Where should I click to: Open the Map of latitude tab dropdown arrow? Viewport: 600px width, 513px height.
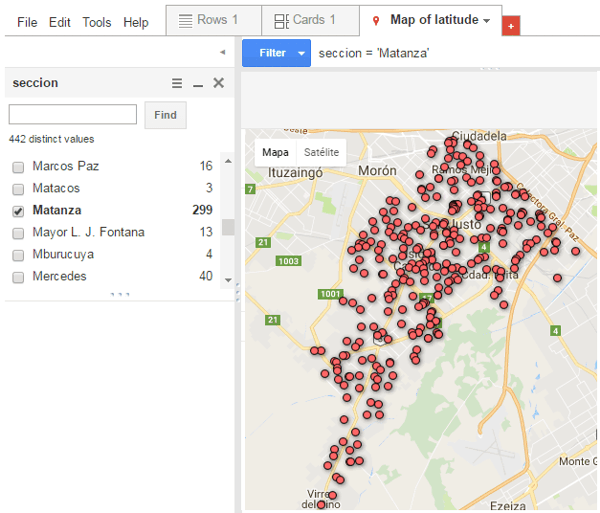pyautogui.click(x=487, y=21)
